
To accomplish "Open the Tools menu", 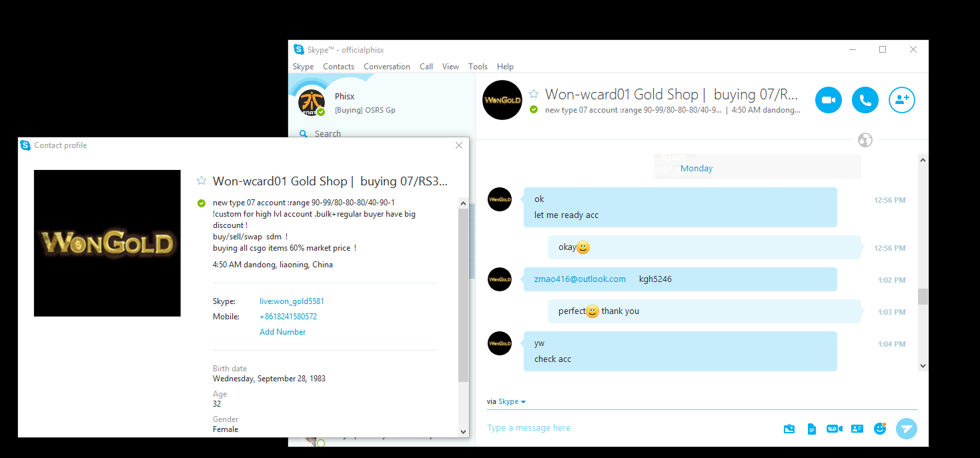I will click(478, 67).
